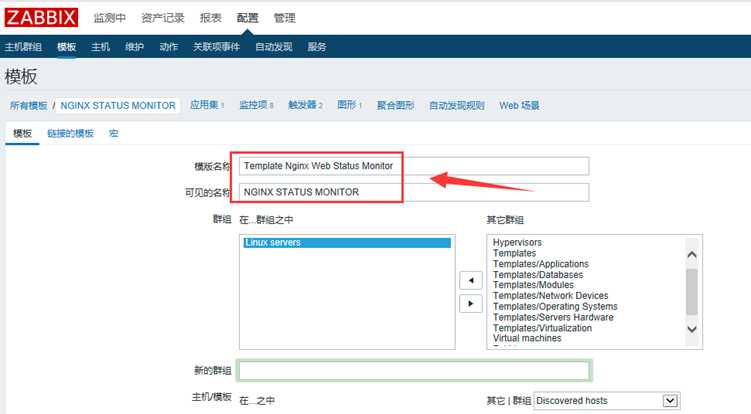The width and height of the screenshot is (751, 414).
Task: Focus the 新的群组 input field
Action: 414,370
